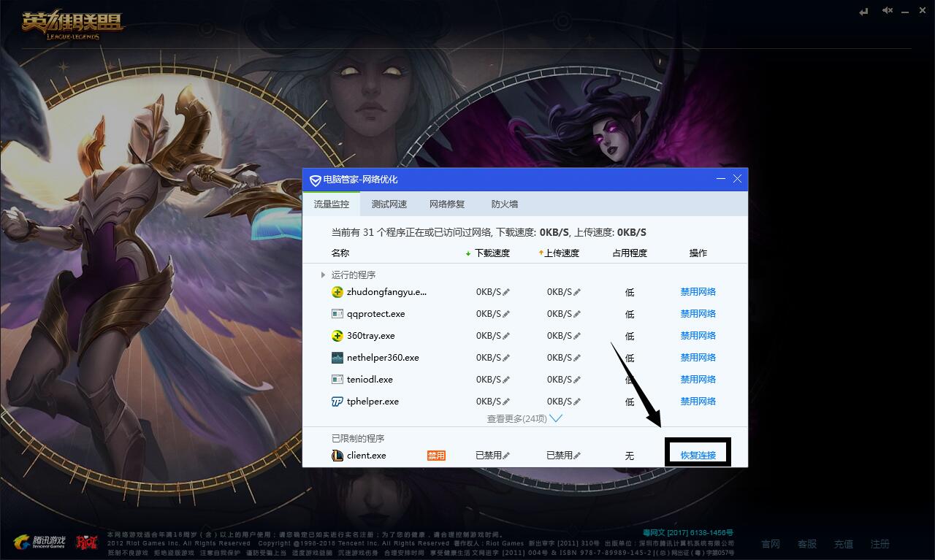Select the qqprotect.exe process name
The image size is (935, 560).
click(x=375, y=314)
